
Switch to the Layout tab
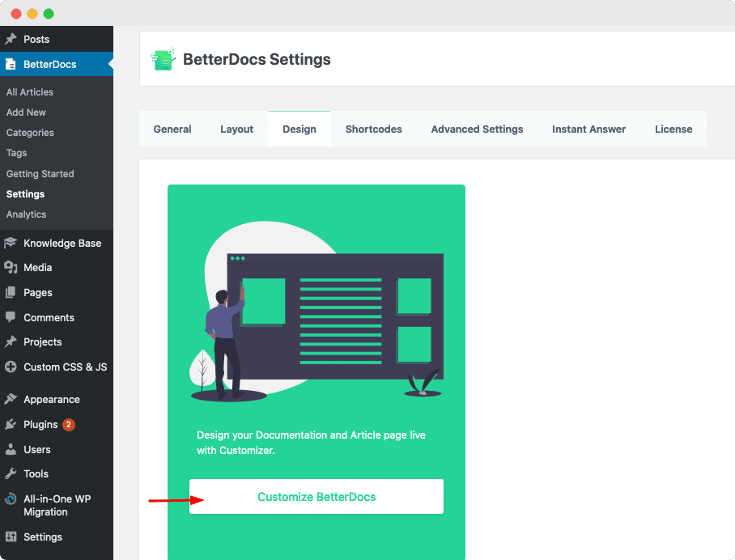click(x=236, y=129)
